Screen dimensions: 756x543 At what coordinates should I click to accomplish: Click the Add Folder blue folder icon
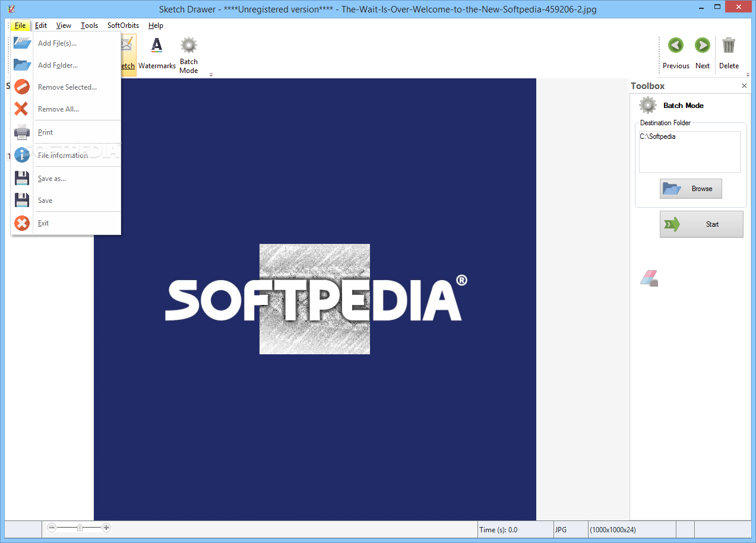[x=22, y=65]
